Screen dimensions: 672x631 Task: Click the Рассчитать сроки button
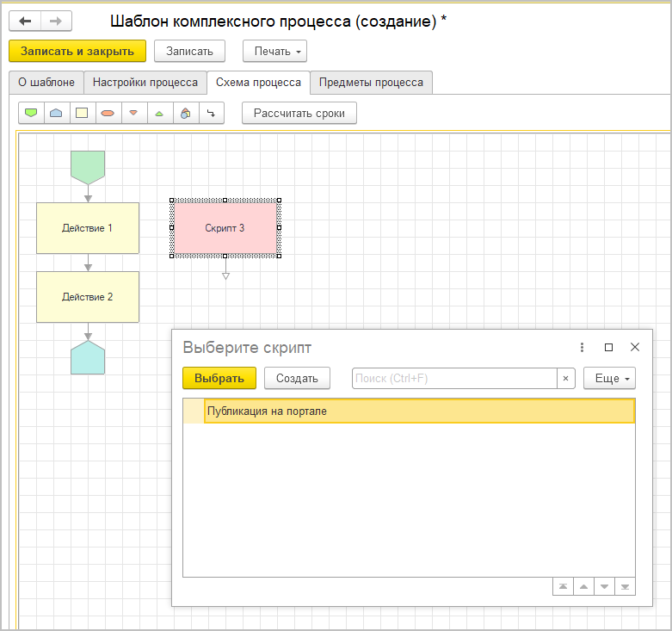coord(299,114)
